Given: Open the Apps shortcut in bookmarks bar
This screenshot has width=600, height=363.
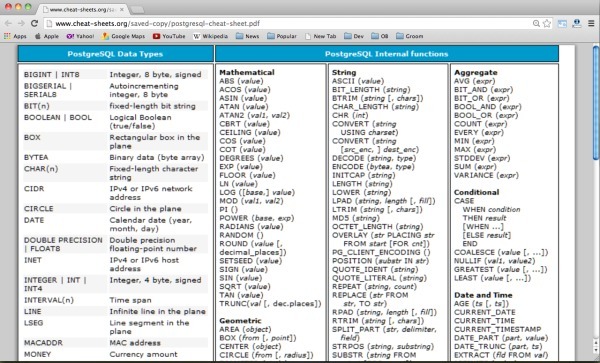Looking at the screenshot, I should coord(15,36).
